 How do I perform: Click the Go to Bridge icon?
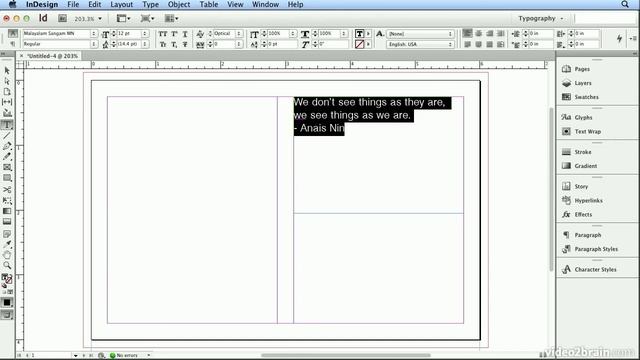click(62, 18)
